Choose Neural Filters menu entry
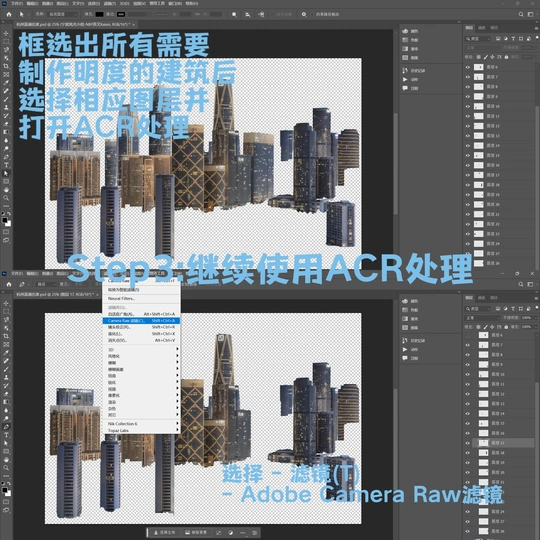Image resolution: width=540 pixels, height=540 pixels. (x=141, y=299)
